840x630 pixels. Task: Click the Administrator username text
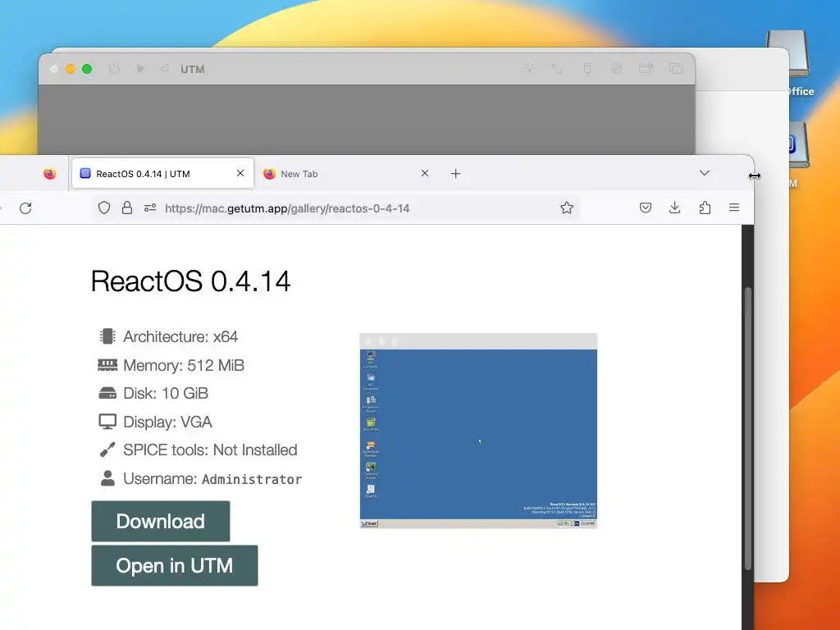click(x=252, y=479)
